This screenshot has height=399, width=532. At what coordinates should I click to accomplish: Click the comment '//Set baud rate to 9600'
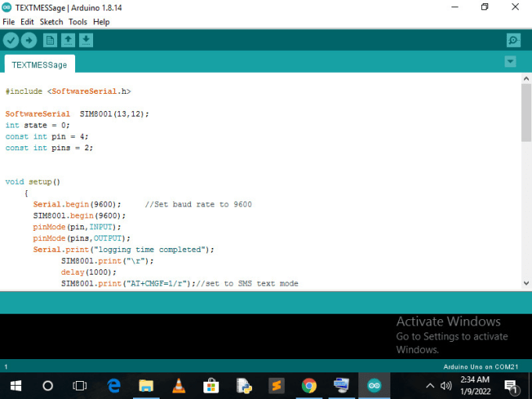point(199,204)
